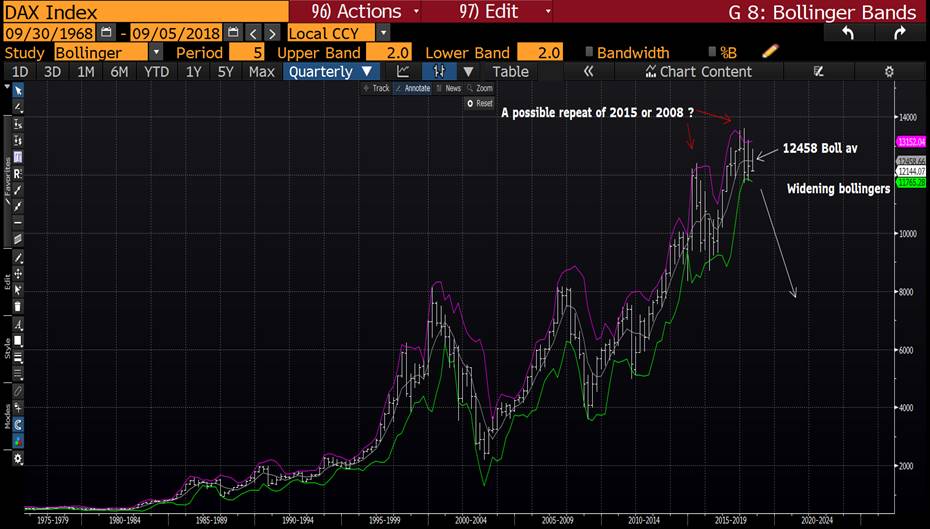Click the annotation edit icon beside gear
The width and height of the screenshot is (930, 529).
click(818, 72)
